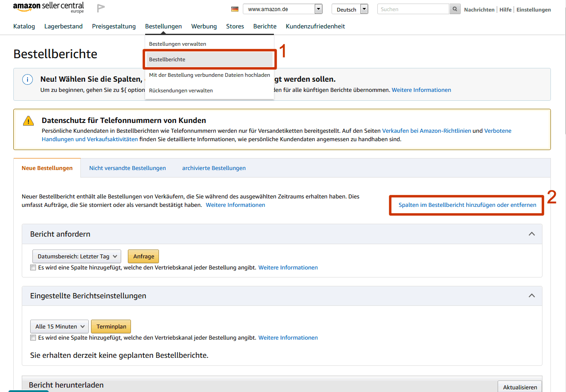Open the Lagerbestand menu

63,26
